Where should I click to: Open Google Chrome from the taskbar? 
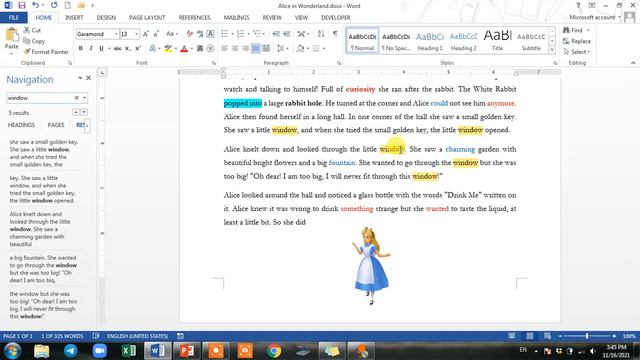tap(274, 351)
